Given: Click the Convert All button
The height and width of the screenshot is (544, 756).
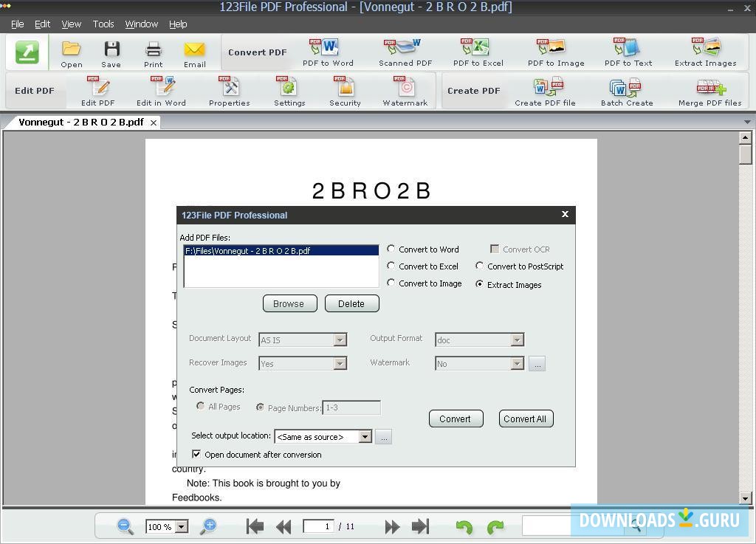Looking at the screenshot, I should [x=526, y=419].
